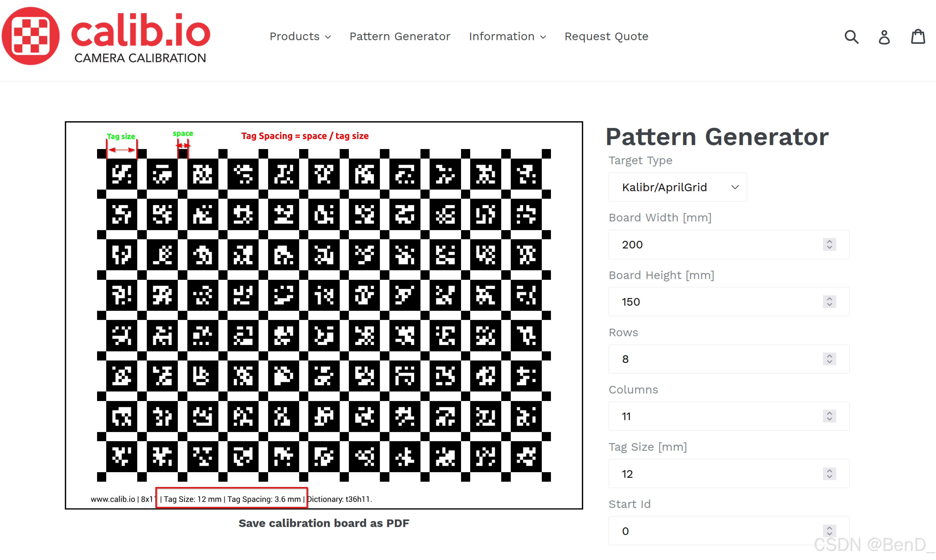The height and width of the screenshot is (560, 936).
Task: Click the Board Width input field
Action: 729,245
